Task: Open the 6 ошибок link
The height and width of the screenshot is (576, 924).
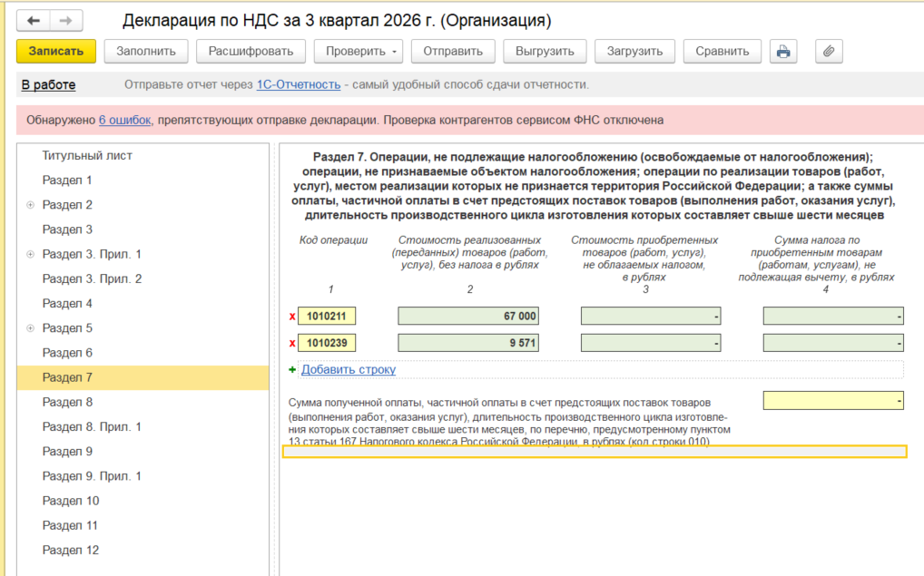Action: coord(125,120)
